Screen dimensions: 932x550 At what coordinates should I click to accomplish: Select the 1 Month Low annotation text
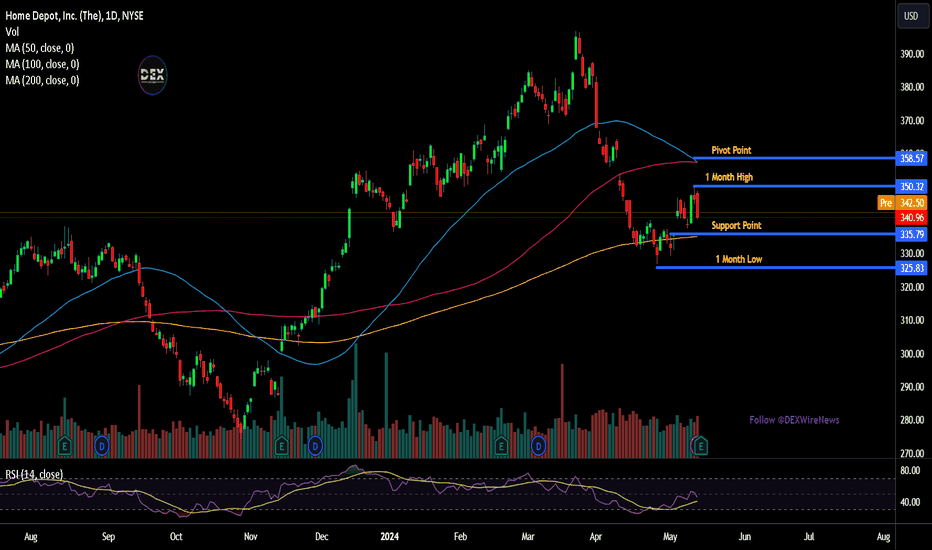point(738,259)
